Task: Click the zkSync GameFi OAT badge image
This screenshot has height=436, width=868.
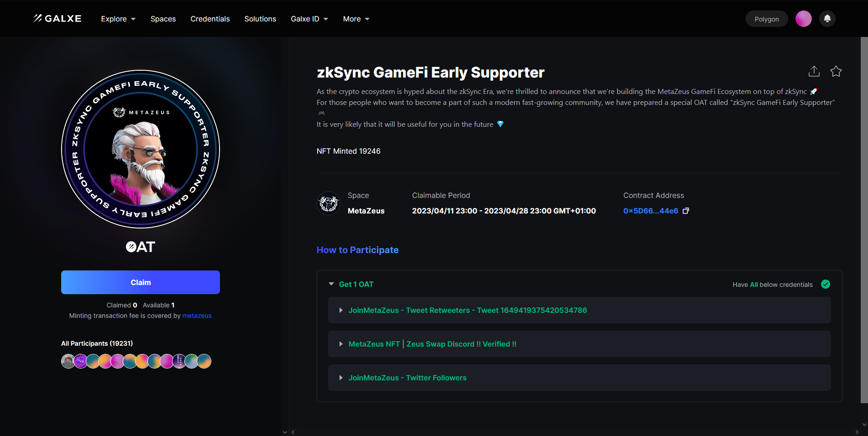Action: [x=141, y=149]
